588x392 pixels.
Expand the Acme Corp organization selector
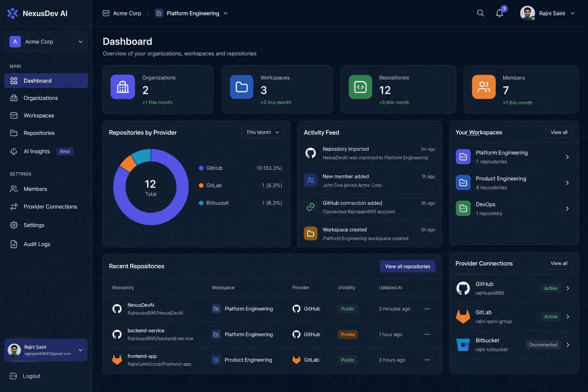click(46, 42)
